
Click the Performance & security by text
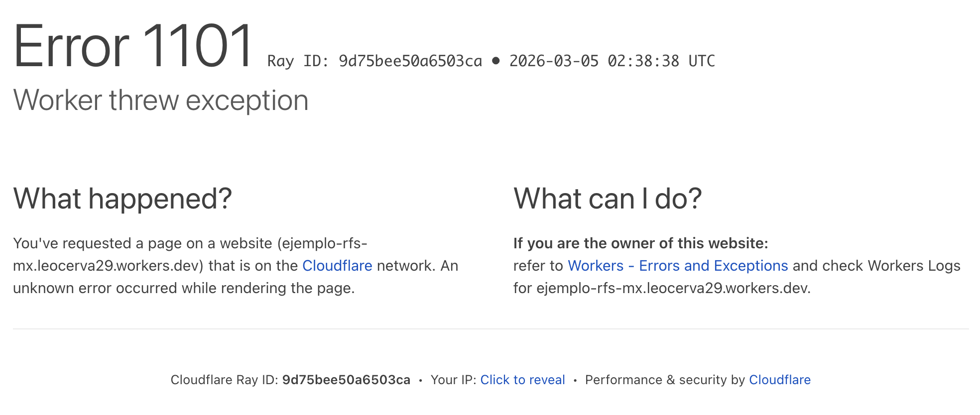[665, 380]
